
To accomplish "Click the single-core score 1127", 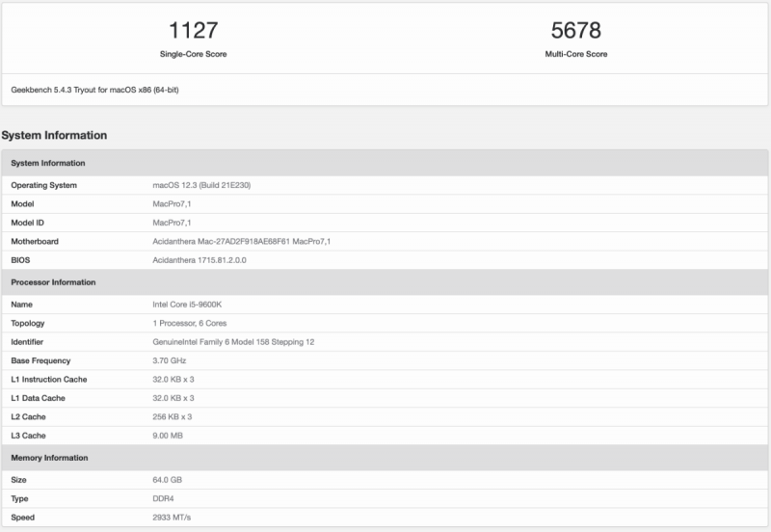I will pos(194,31).
